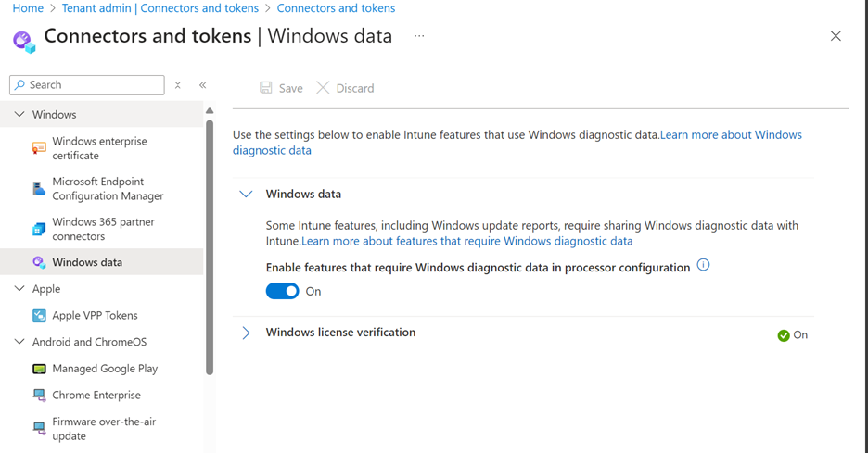Open Learn more about features requiring diagnostic data
Screen dimensions: 868x453
point(467,241)
